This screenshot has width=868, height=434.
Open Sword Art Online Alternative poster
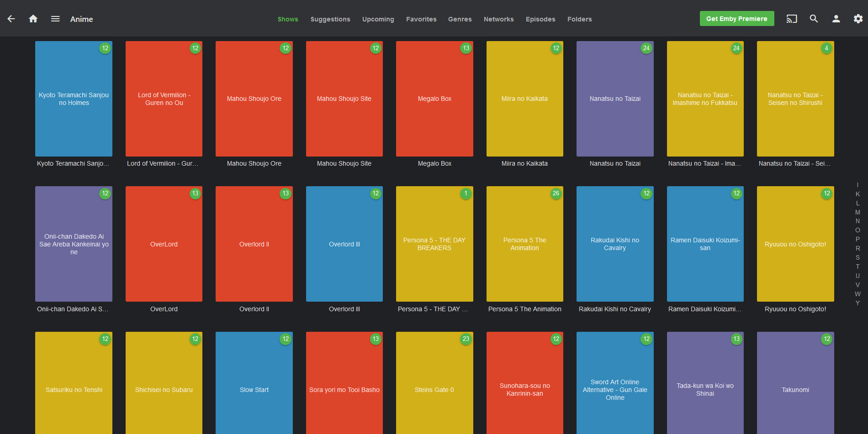(615, 383)
